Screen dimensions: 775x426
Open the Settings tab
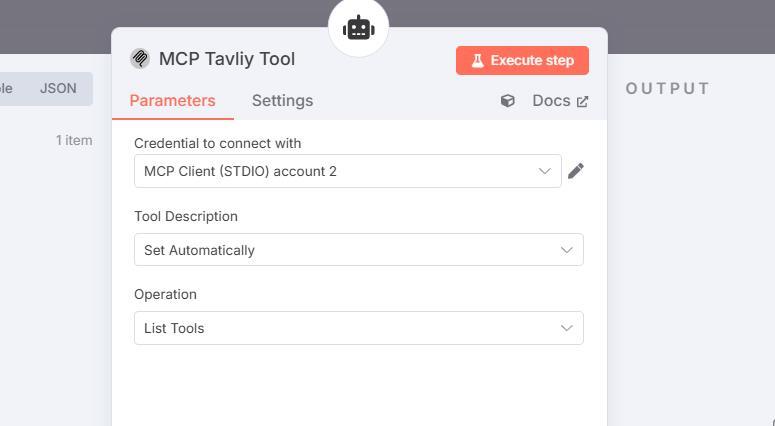tap(282, 101)
